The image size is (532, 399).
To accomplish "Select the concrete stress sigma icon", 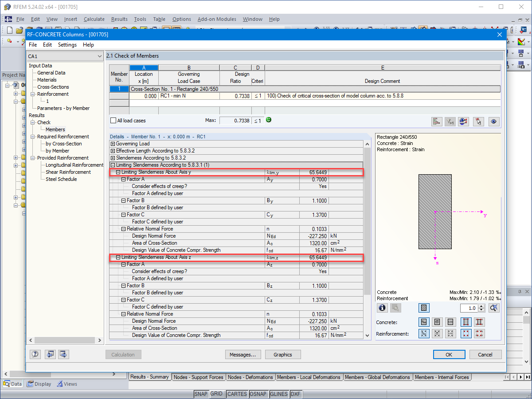I will (438, 322).
